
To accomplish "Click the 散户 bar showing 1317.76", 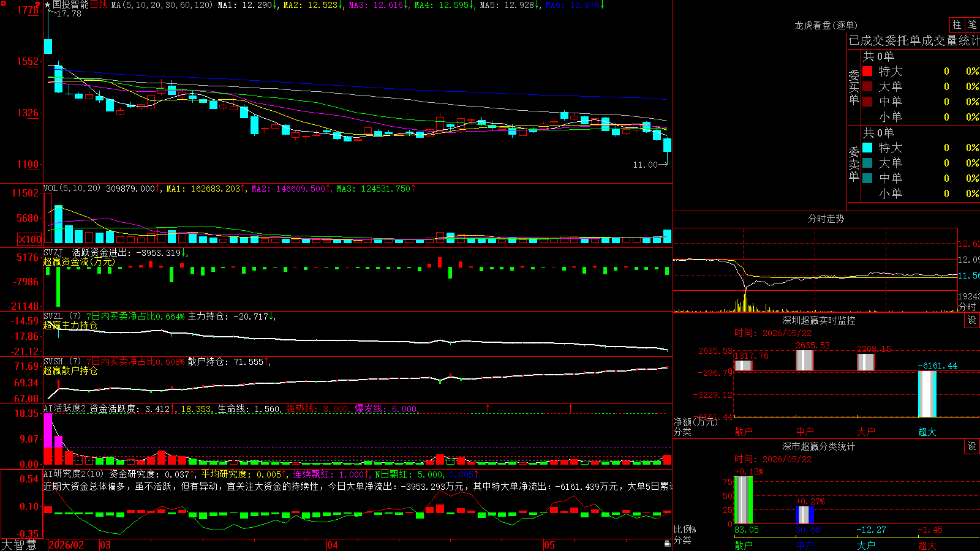I will [744, 365].
